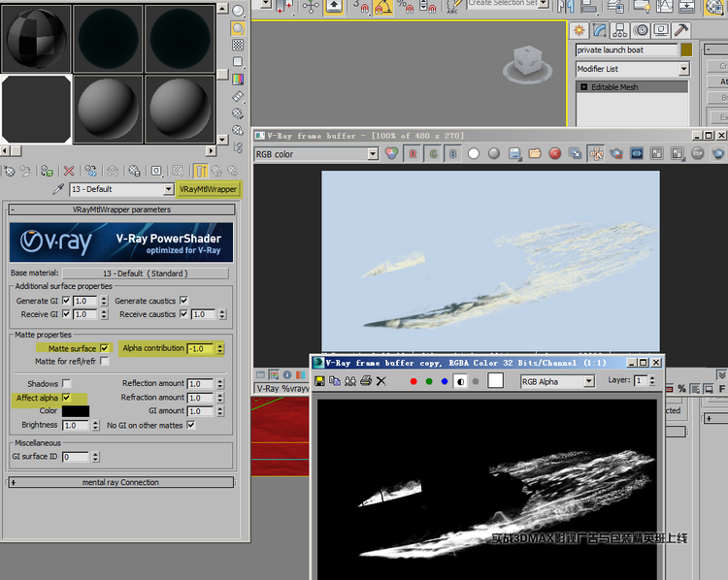Load image folder icon in V-Ray frame buffer
This screenshot has width=728, height=580.
pos(535,153)
